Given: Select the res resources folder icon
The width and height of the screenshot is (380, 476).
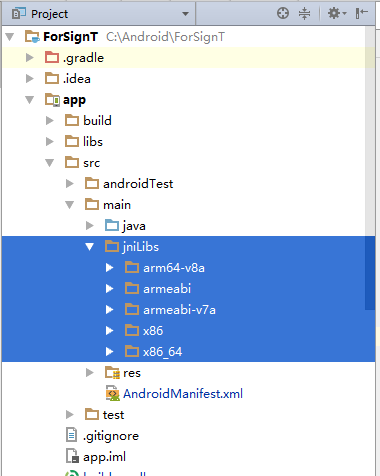Looking at the screenshot, I should 112,372.
